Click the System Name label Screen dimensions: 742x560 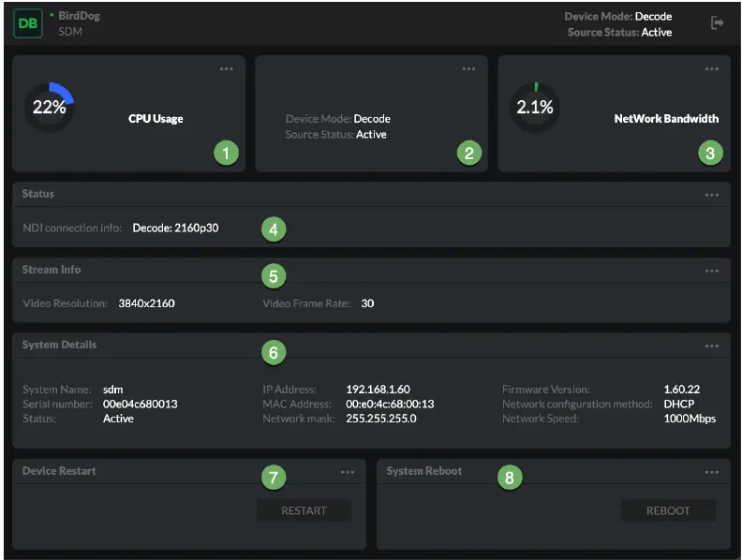click(x=57, y=390)
